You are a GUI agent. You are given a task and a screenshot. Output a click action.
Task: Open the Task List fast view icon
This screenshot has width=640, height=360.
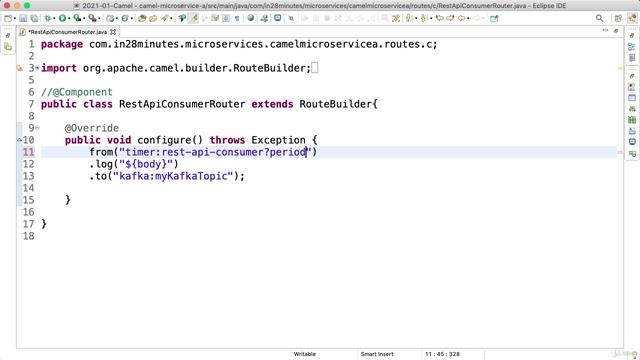point(632,58)
